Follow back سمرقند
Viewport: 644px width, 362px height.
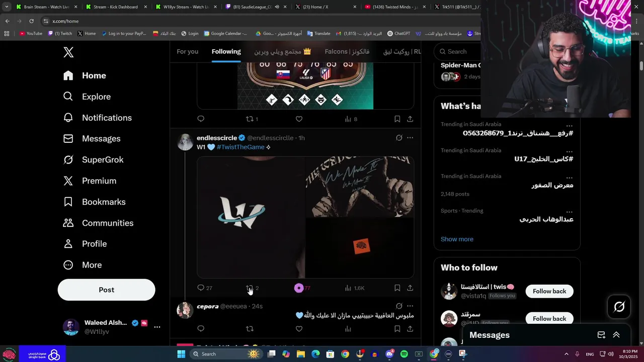(549, 319)
